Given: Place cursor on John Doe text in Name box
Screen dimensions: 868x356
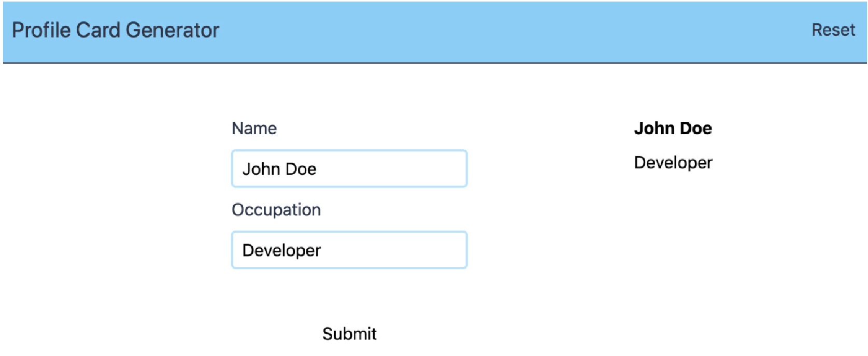Looking at the screenshot, I should click(279, 169).
